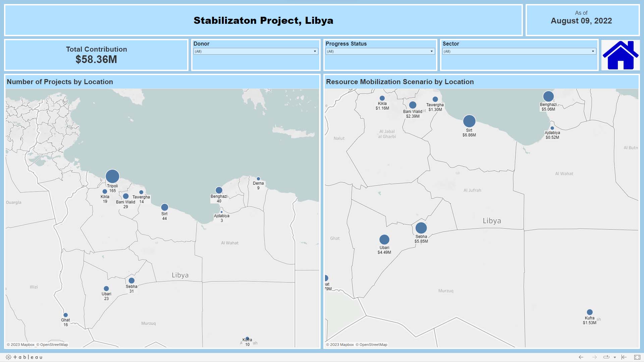Image resolution: width=644 pixels, height=362 pixels.
Task: Click the blue home icon
Action: tap(620, 55)
